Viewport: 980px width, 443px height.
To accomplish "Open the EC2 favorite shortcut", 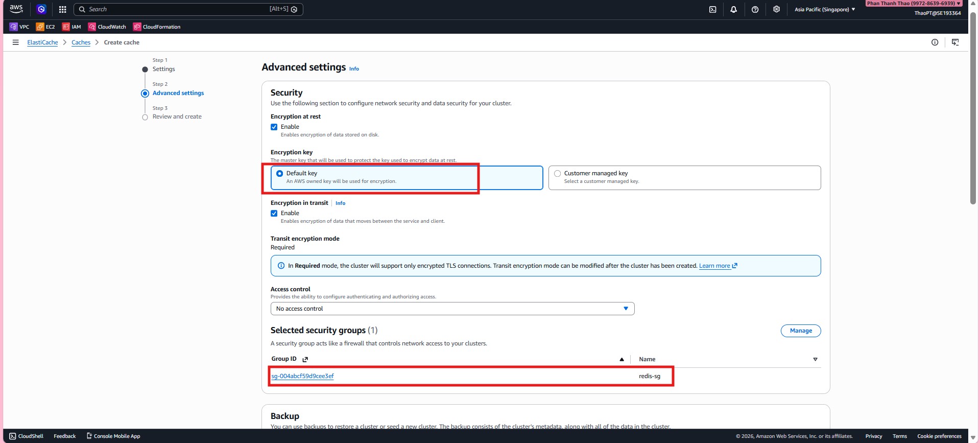I will click(45, 27).
